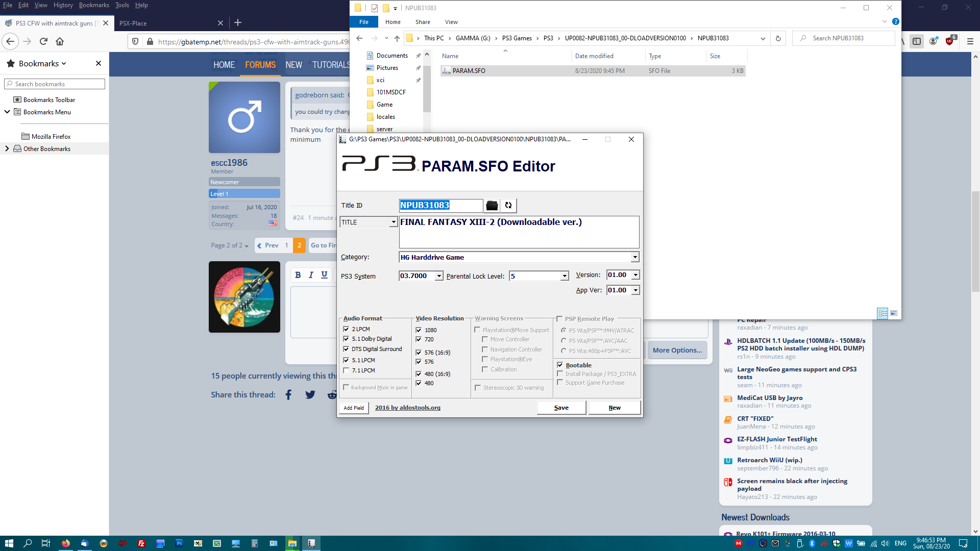Toggle 5.1 Dolby Digital checkbox

coord(347,339)
